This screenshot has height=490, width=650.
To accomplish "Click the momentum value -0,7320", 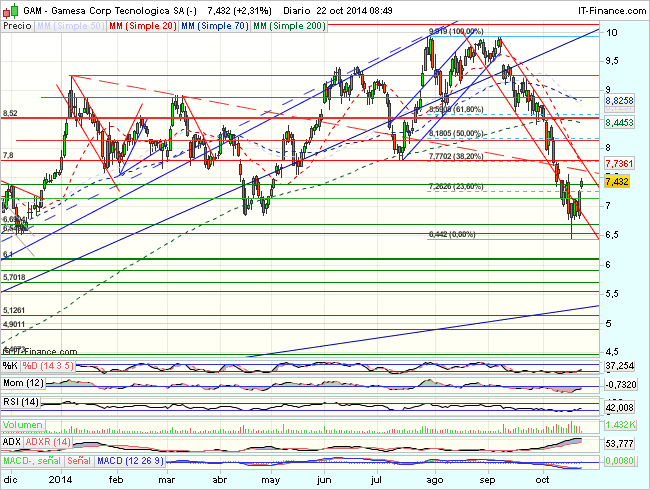I will [x=621, y=385].
